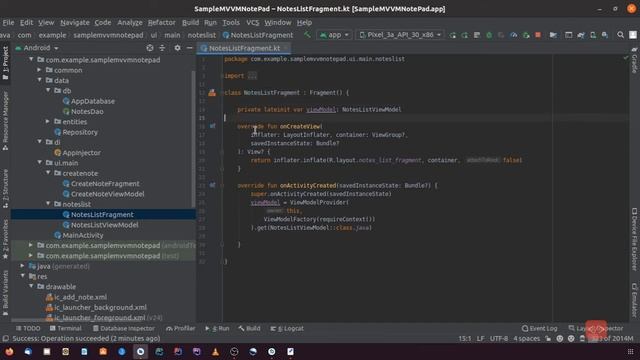Viewport: 640px width, 360px height.
Task: Open the VLC cone icon in taskbar
Action: click(x=215, y=351)
